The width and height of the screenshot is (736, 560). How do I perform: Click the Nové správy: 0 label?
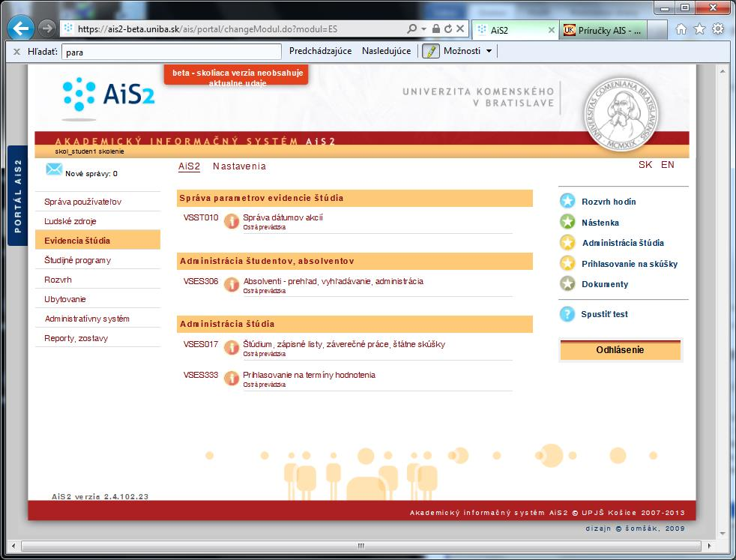91,174
